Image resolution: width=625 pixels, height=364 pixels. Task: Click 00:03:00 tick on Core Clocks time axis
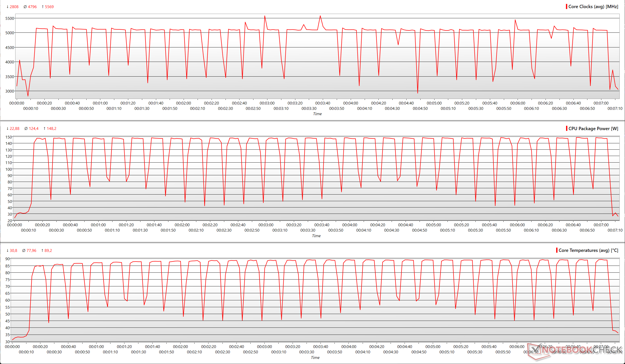(x=267, y=103)
